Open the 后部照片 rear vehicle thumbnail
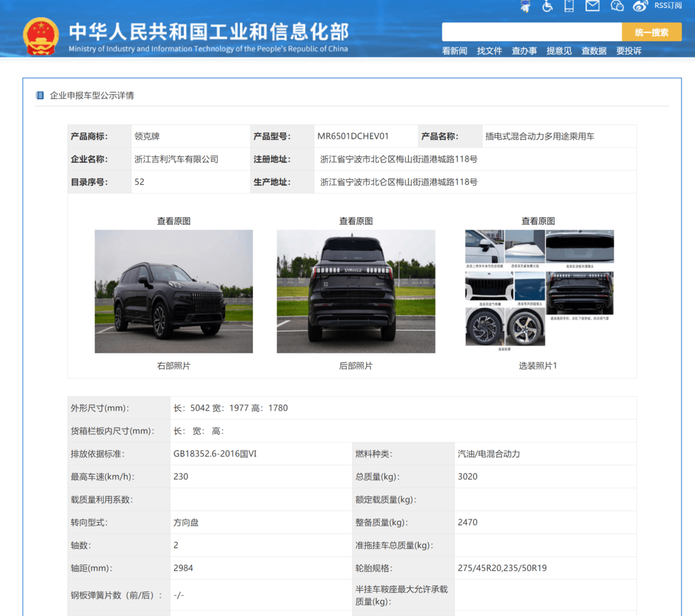Screen dimensions: 695x616 356,292
